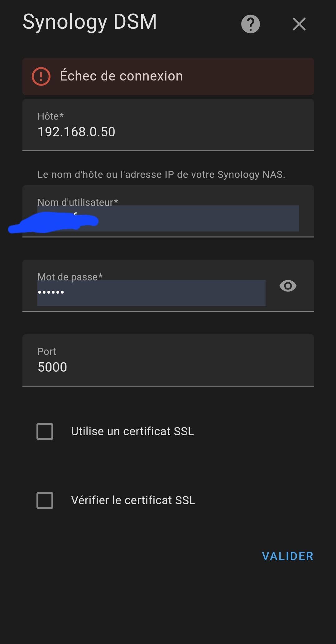Tick the "Vérifier le certificat SSL" checkbox
Viewport: 336px width, 644px height.
(45, 500)
